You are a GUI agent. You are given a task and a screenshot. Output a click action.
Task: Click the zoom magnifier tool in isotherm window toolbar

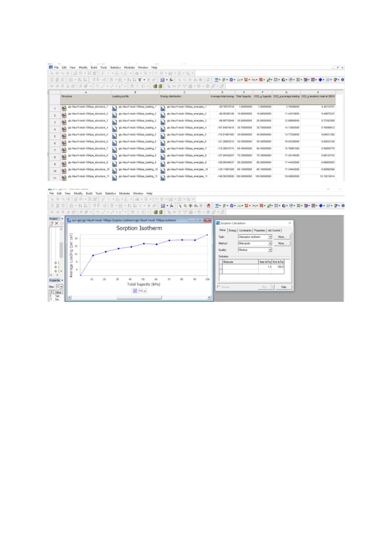(x=185, y=205)
